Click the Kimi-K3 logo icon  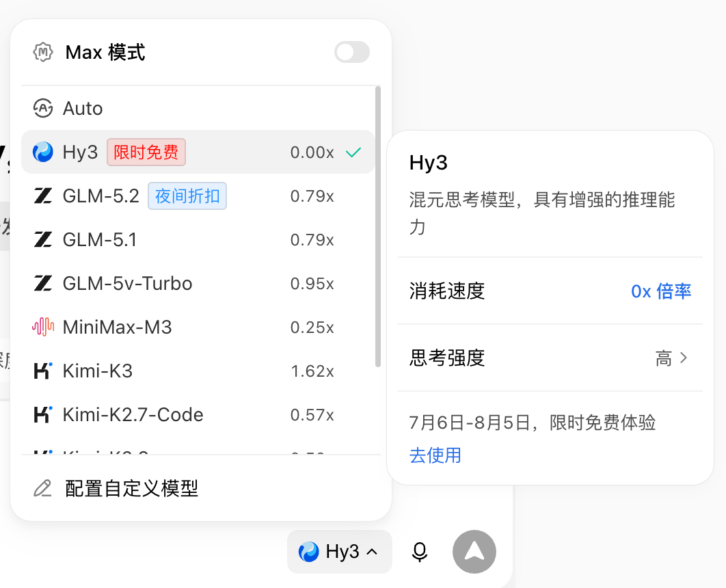click(43, 371)
